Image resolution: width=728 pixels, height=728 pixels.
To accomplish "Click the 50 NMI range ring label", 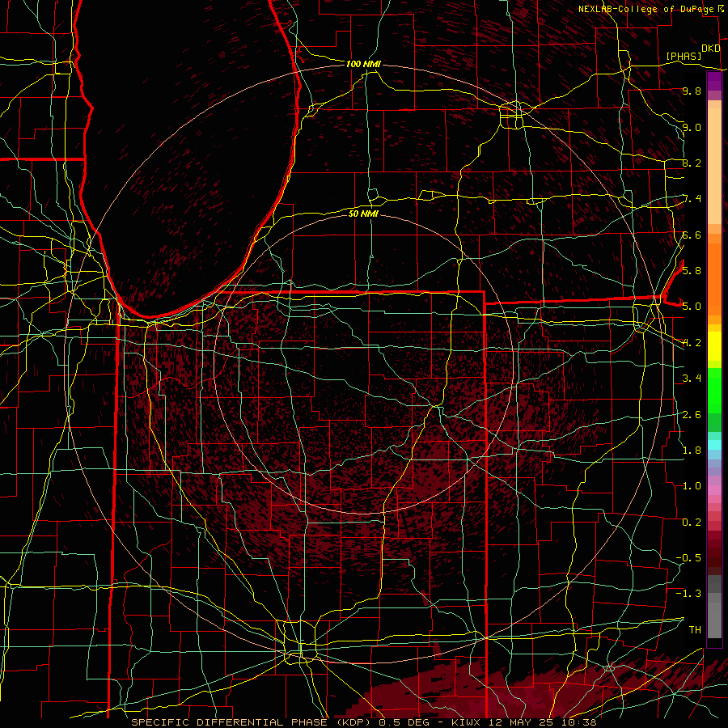I will click(363, 214).
